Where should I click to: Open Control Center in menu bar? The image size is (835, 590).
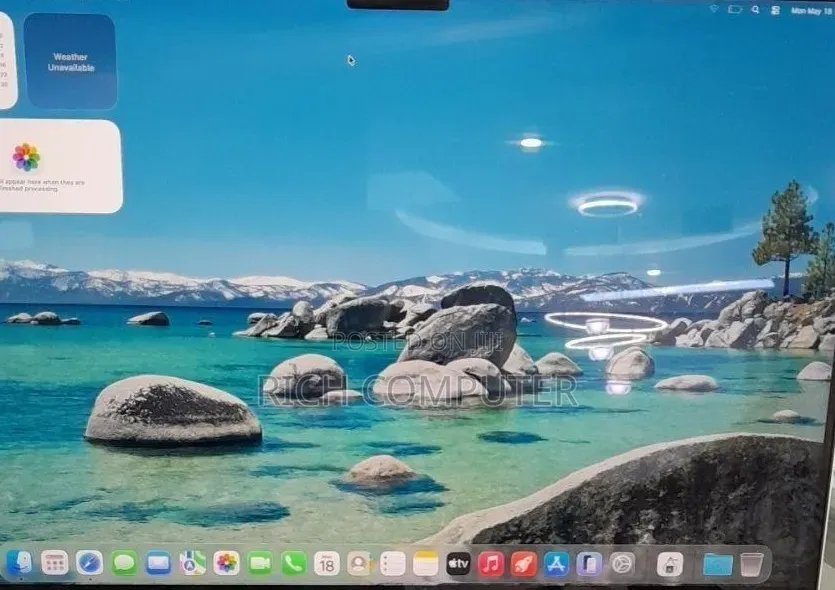pyautogui.click(x=775, y=10)
